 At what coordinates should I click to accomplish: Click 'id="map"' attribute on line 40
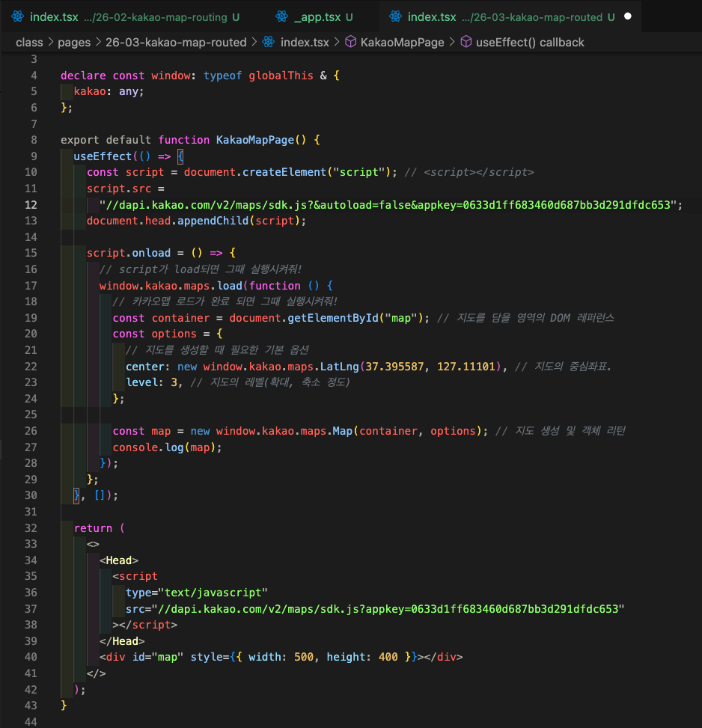[158, 657]
